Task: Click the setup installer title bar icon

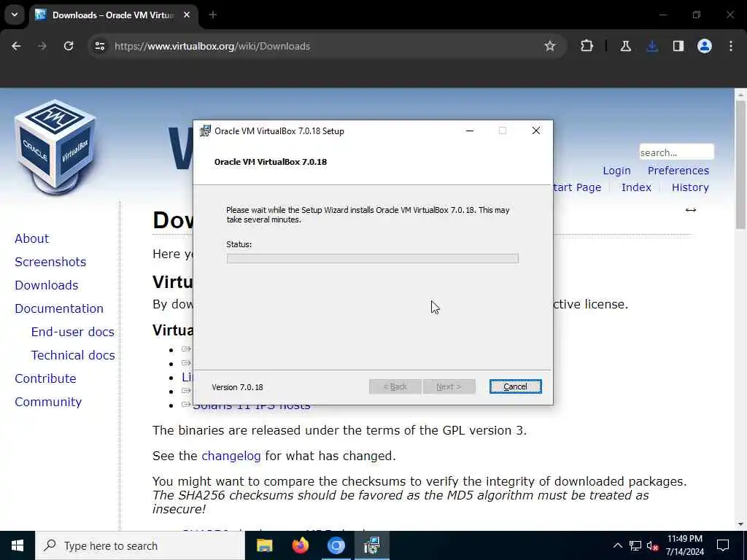Action: click(x=205, y=131)
